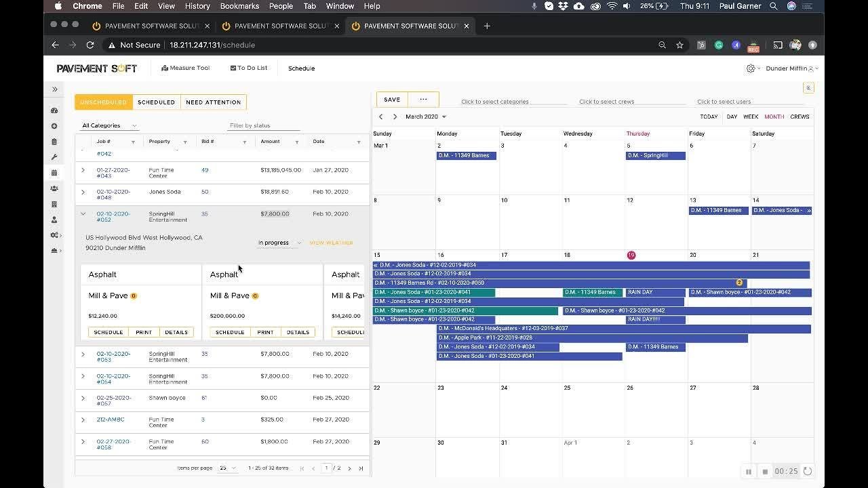Expand job row 212-AMBC

[x=83, y=420]
